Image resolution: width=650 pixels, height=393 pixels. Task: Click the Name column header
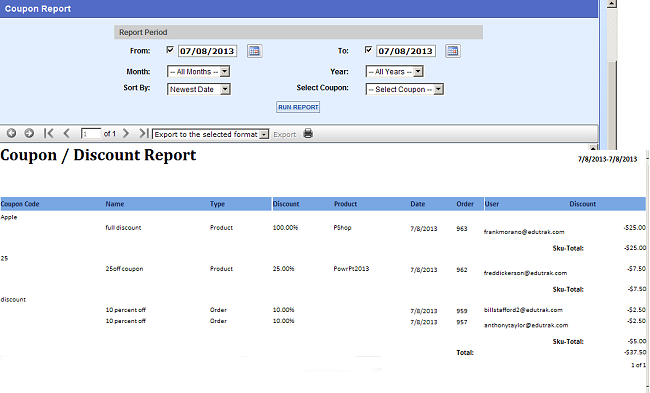click(115, 204)
